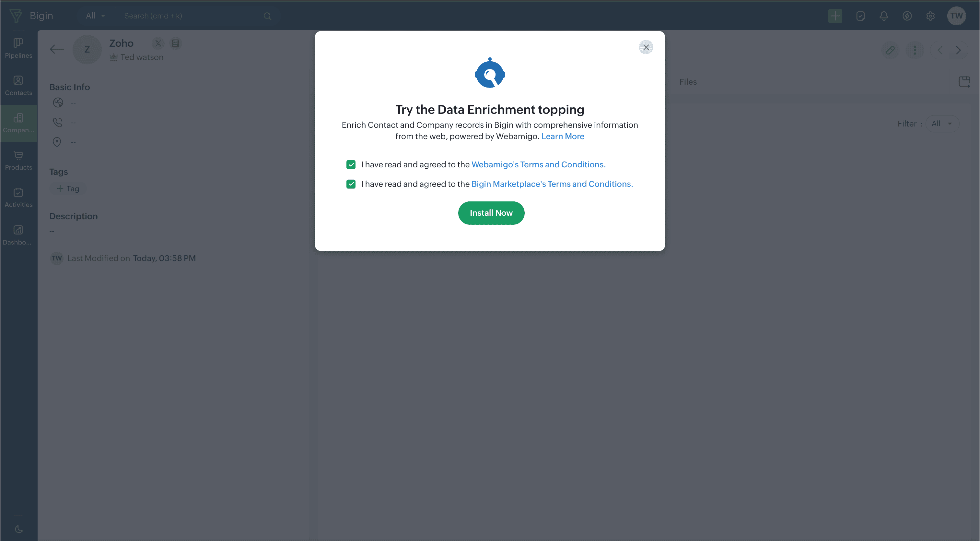Open the Filter All dropdown

coord(941,124)
